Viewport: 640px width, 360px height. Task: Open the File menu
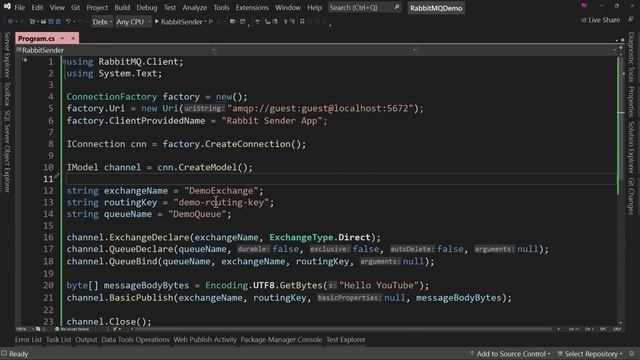tap(20, 7)
